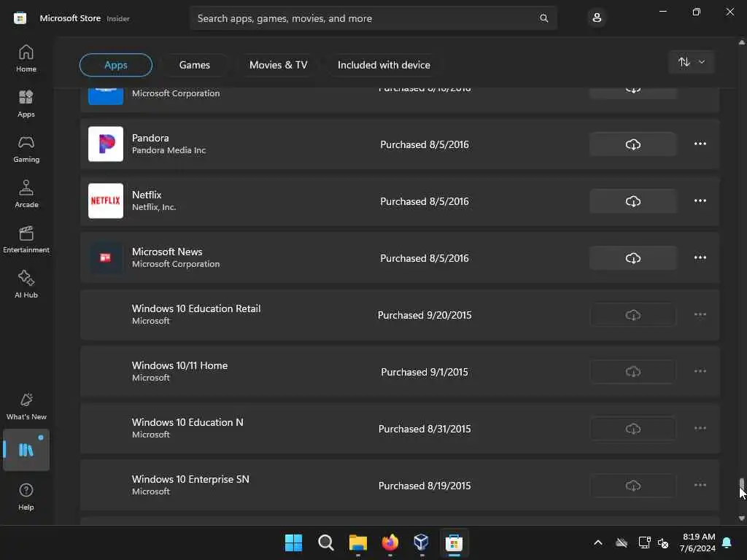Viewport: 747px width, 560px height.
Task: Open more options for Pandora
Action: pos(700,144)
